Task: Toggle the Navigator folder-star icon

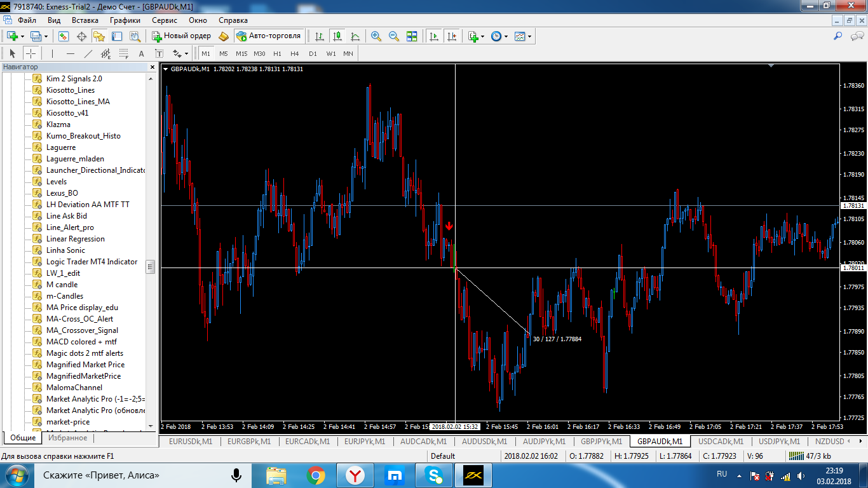Action: (x=99, y=36)
